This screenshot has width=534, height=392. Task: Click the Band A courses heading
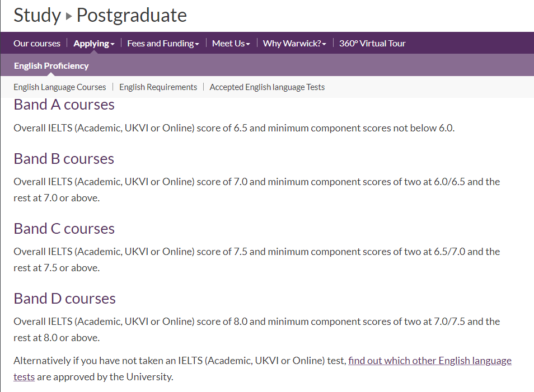[64, 105]
